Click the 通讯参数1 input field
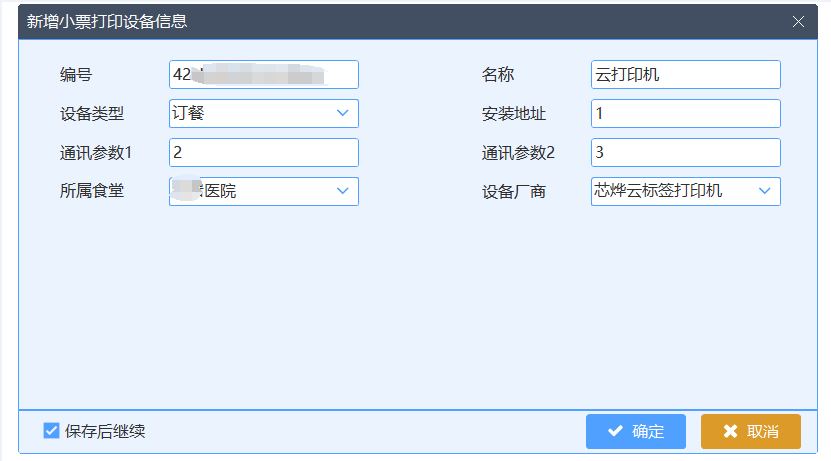The width and height of the screenshot is (831, 461). 264,152
